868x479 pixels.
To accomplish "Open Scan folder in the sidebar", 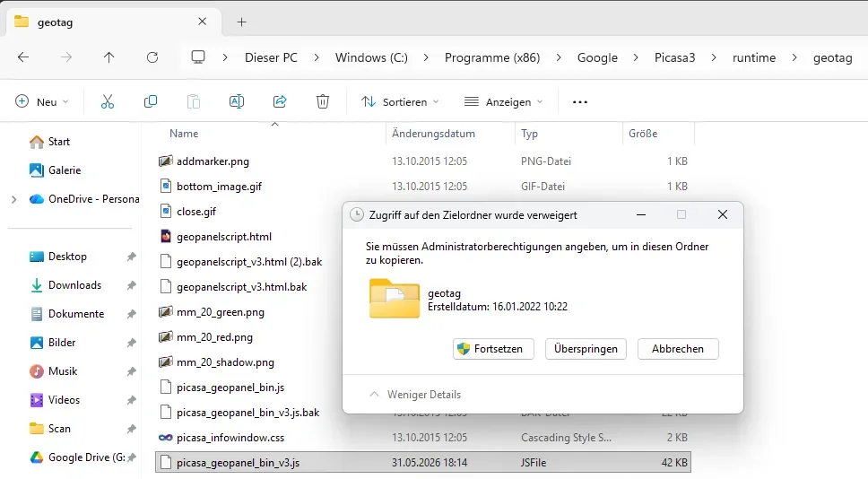I will 50,429.
